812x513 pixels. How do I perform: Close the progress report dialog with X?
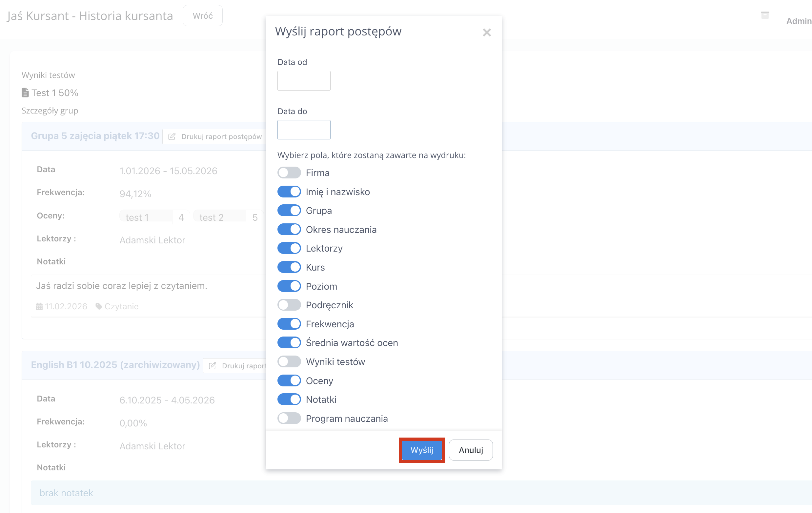486,32
